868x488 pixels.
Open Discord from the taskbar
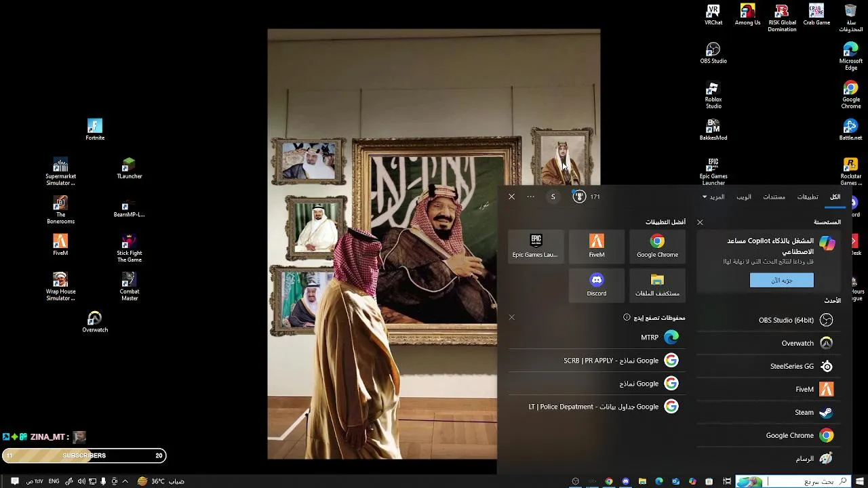625,481
